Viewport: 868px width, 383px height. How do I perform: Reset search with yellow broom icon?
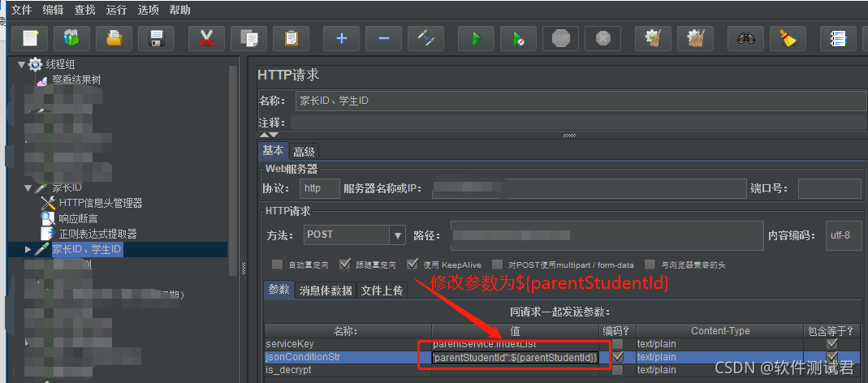(788, 39)
